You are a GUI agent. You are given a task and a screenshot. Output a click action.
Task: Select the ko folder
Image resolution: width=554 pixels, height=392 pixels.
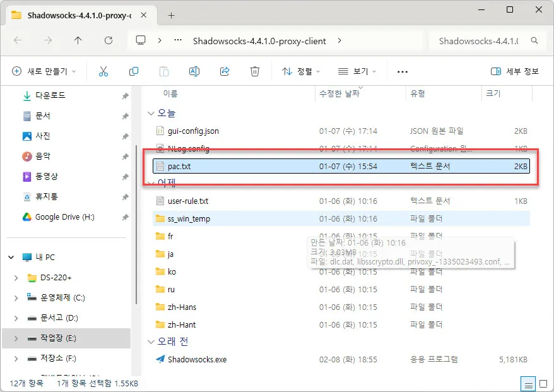[172, 272]
